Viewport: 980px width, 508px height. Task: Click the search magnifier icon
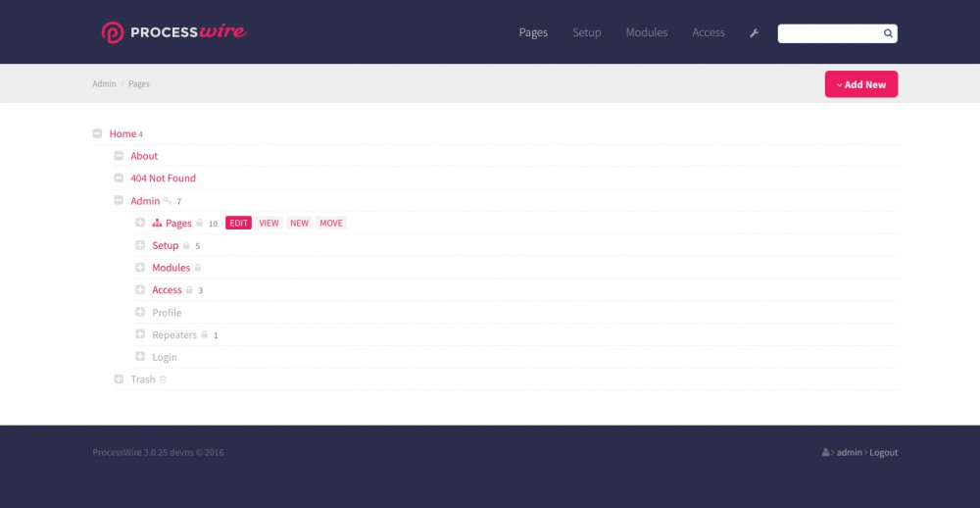[x=888, y=33]
